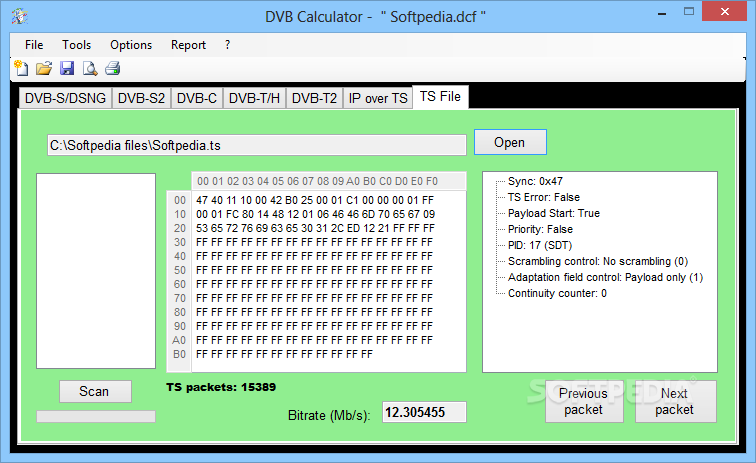Open the ? help menu
Image resolution: width=756 pixels, height=463 pixels.
pos(227,45)
